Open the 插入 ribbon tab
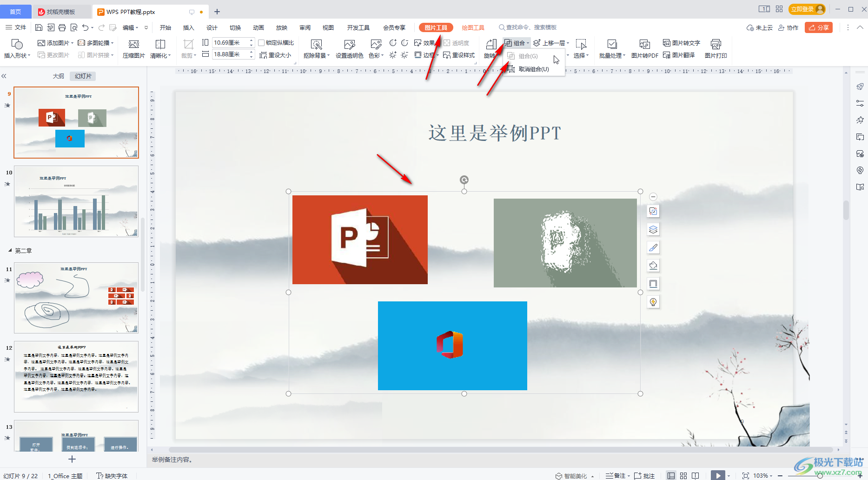This screenshot has height=480, width=868. click(x=189, y=27)
